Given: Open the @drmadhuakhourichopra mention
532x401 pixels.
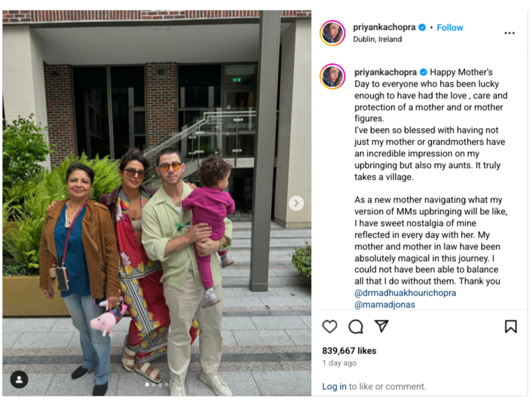Looking at the screenshot, I should pyautogui.click(x=405, y=293).
